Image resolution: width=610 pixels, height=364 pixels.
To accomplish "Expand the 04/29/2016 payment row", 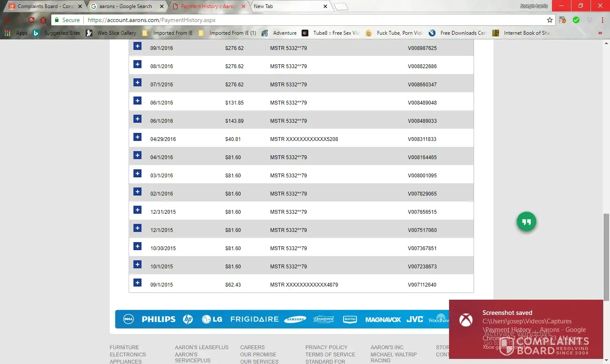I will [138, 137].
